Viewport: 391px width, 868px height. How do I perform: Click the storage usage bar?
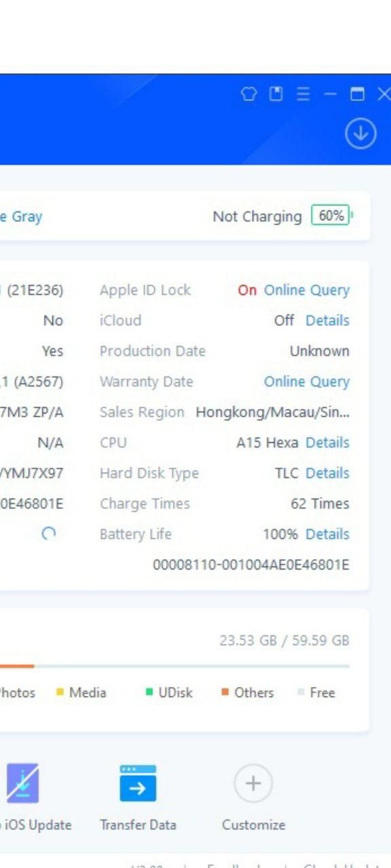coord(174,666)
